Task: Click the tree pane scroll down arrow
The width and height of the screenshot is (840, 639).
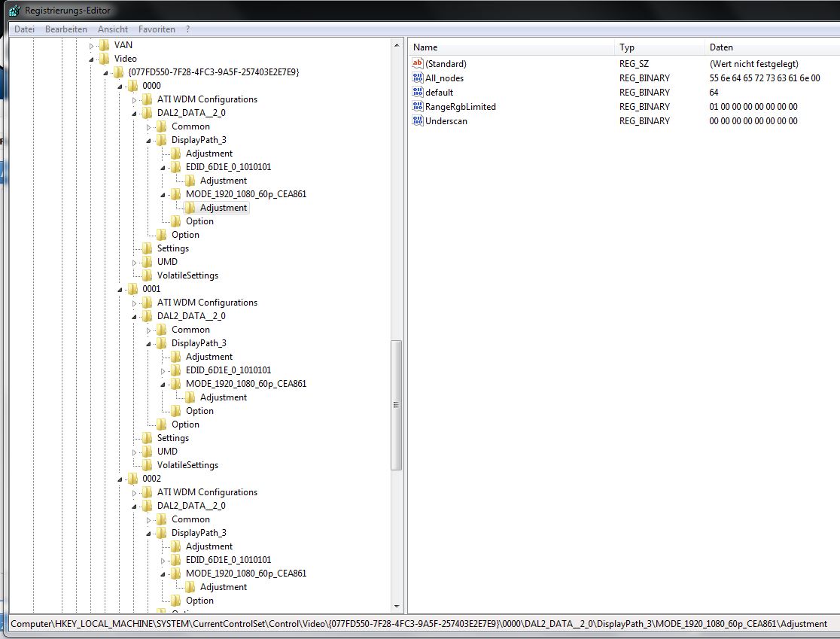Action: coord(397,607)
